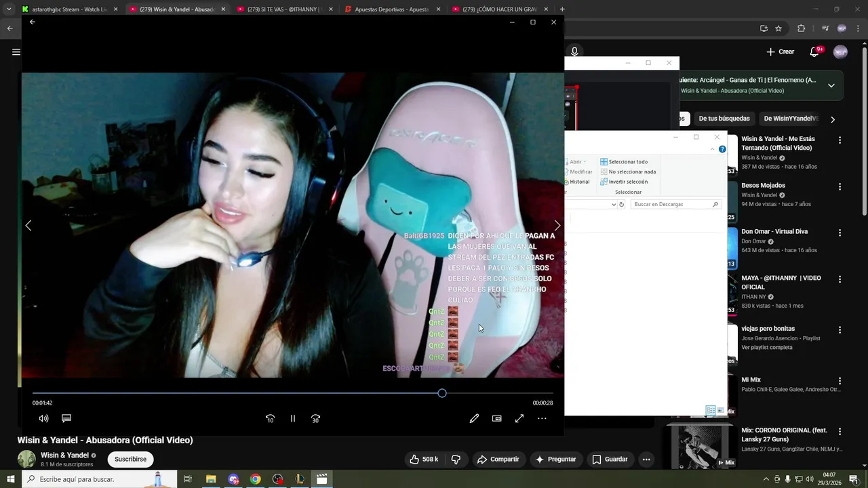
Task: Click 'No seleccionar nada' in Explorer
Action: pos(627,171)
